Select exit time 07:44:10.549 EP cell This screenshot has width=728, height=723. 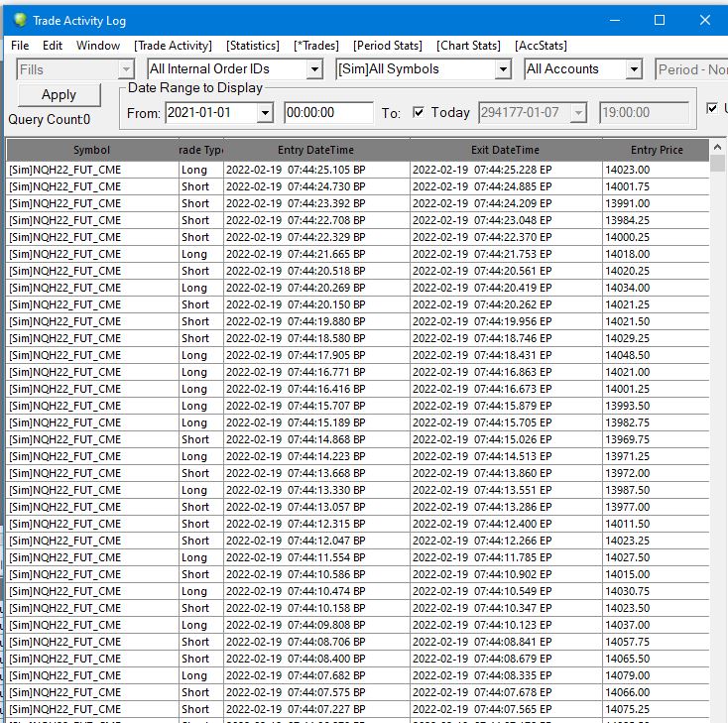coord(506,591)
